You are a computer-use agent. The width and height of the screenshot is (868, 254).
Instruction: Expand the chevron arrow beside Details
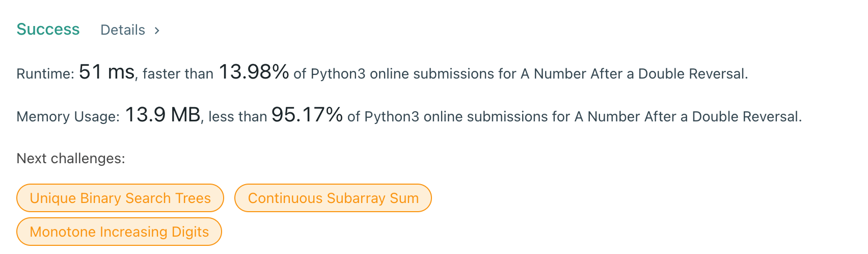(x=157, y=31)
